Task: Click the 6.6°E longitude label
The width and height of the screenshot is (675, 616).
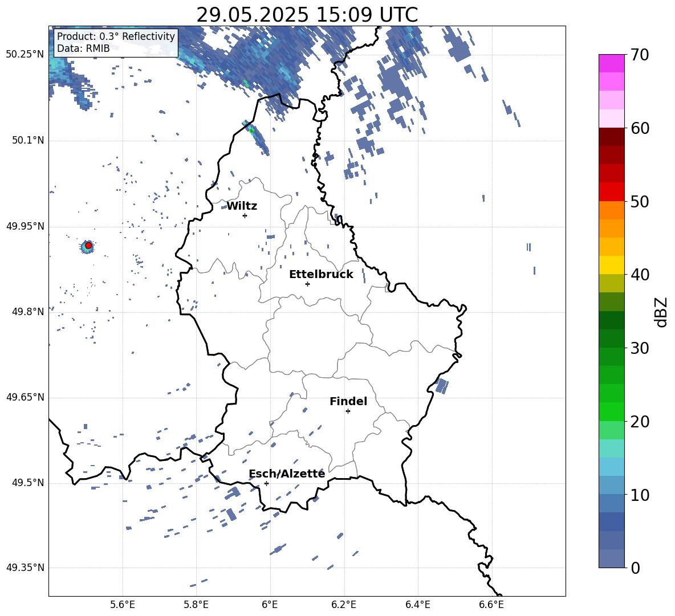Action: tap(491, 605)
